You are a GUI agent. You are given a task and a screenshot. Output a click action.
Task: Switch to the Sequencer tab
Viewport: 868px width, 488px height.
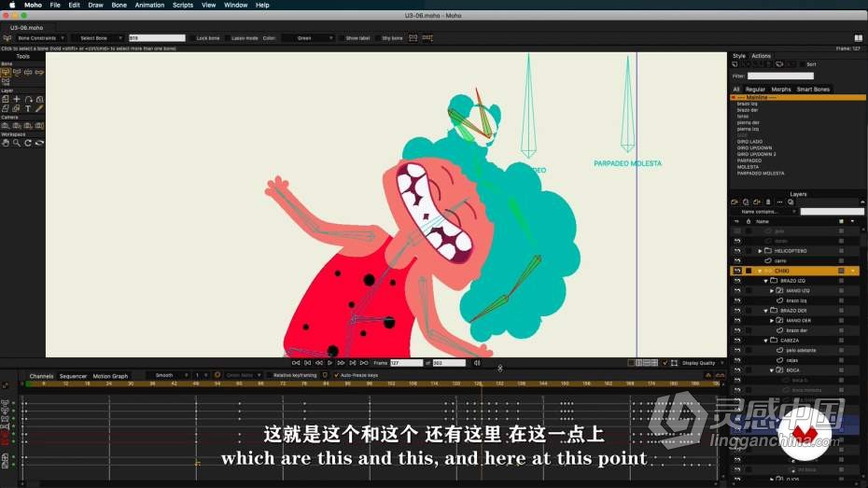click(73, 376)
